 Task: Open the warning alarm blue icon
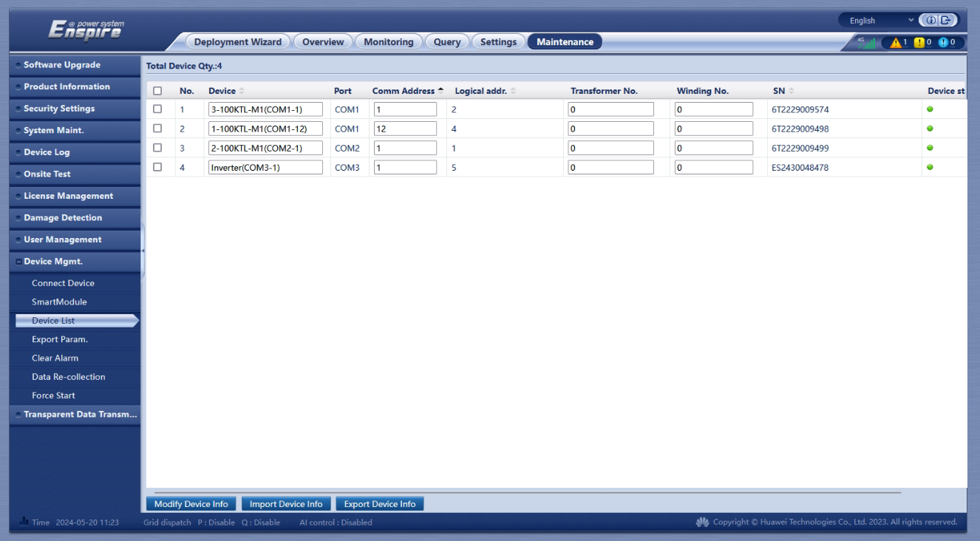943,43
